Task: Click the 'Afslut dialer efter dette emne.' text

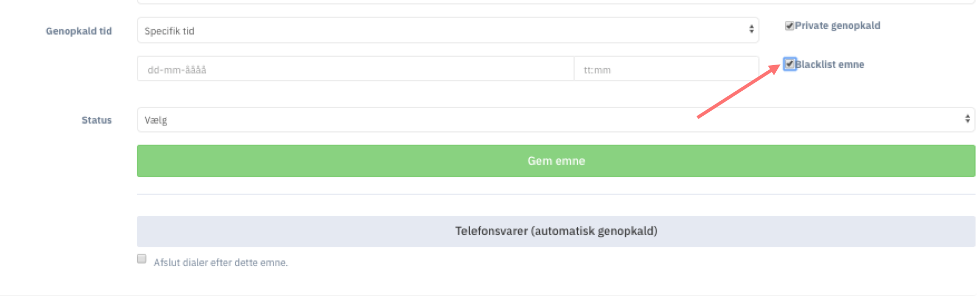Action: tap(220, 262)
